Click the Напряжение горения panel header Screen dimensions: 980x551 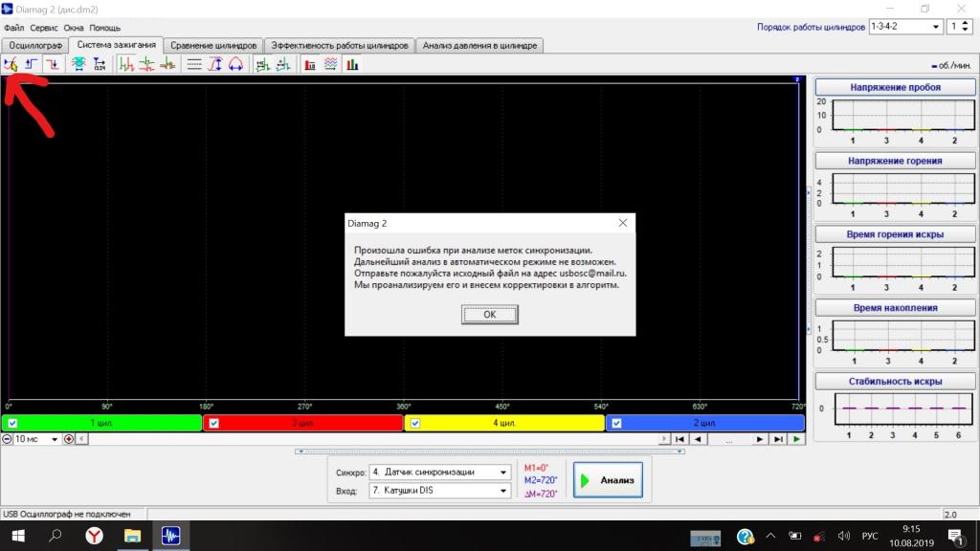point(895,161)
